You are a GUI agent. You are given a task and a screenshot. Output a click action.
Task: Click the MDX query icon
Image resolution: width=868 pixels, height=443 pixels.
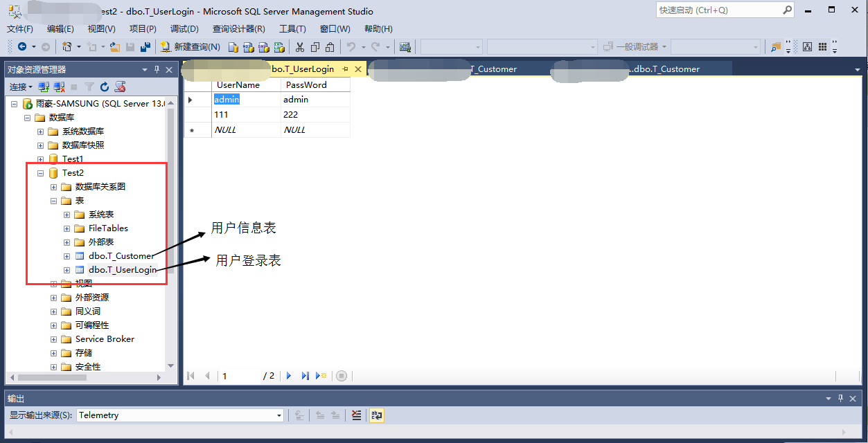(249, 47)
